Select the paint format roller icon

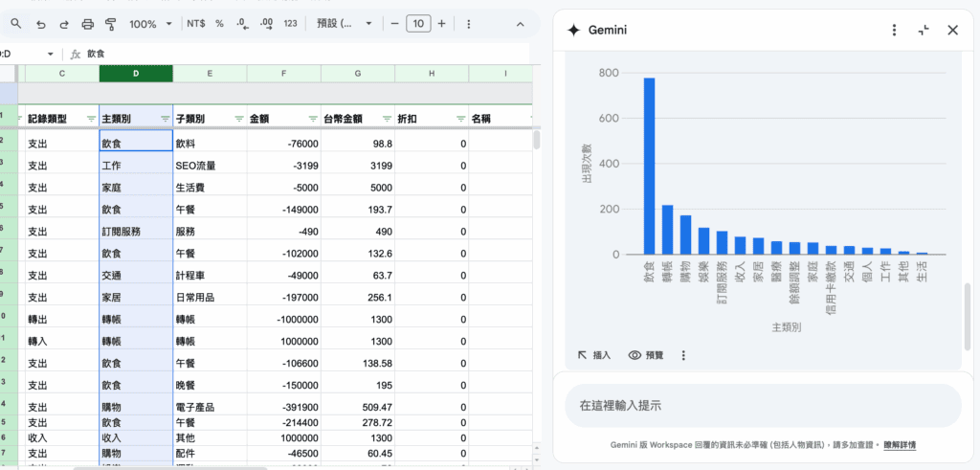point(111,24)
